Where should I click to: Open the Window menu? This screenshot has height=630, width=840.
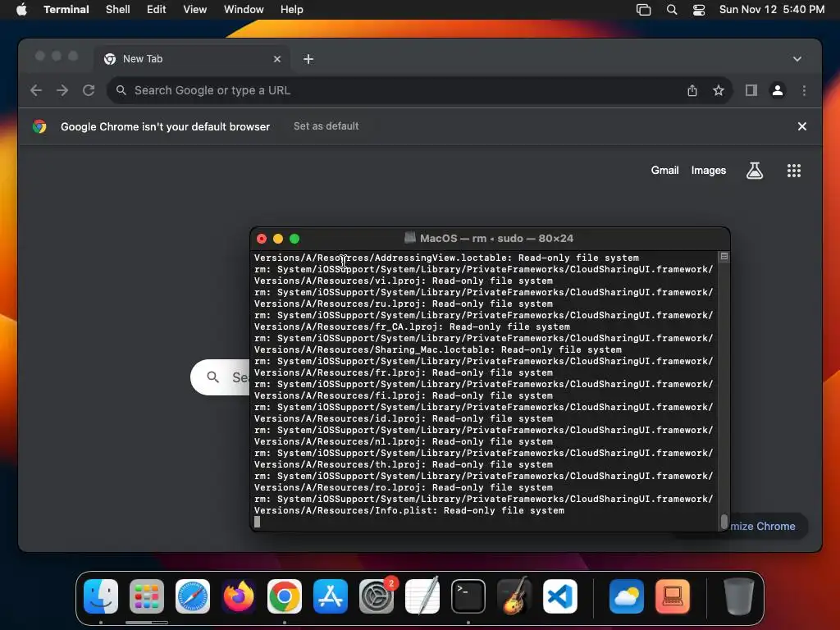pyautogui.click(x=244, y=10)
